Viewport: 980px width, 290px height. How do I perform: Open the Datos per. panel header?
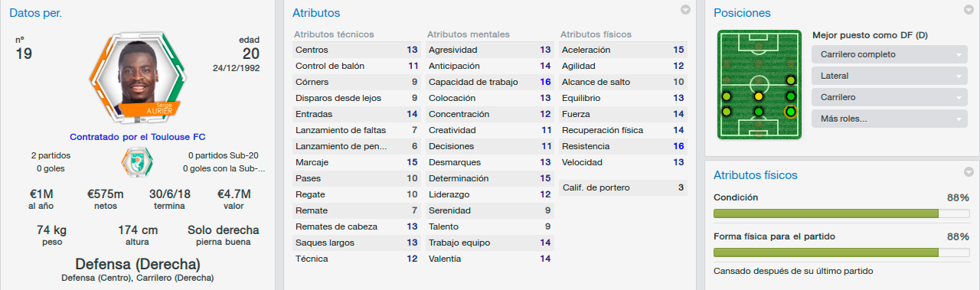(x=36, y=13)
